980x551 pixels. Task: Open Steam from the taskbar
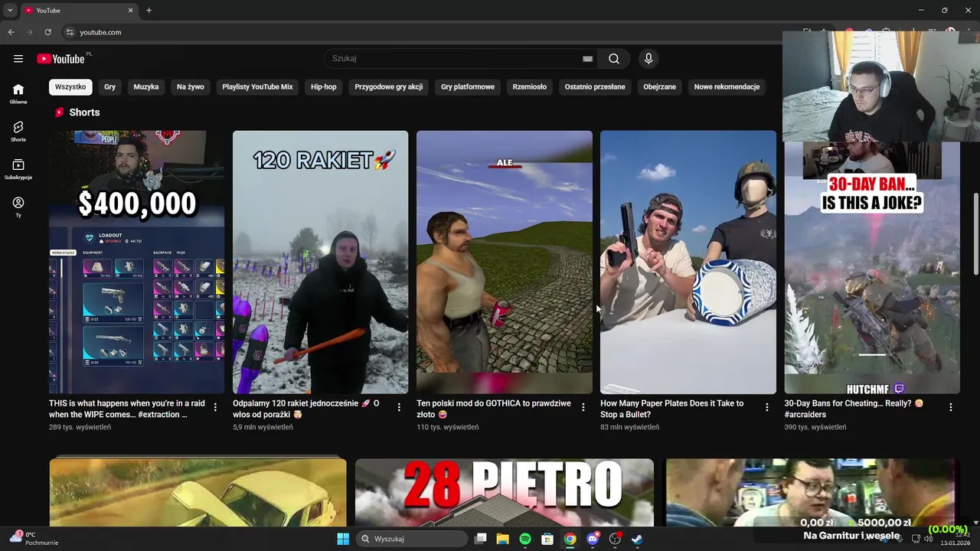click(x=637, y=539)
